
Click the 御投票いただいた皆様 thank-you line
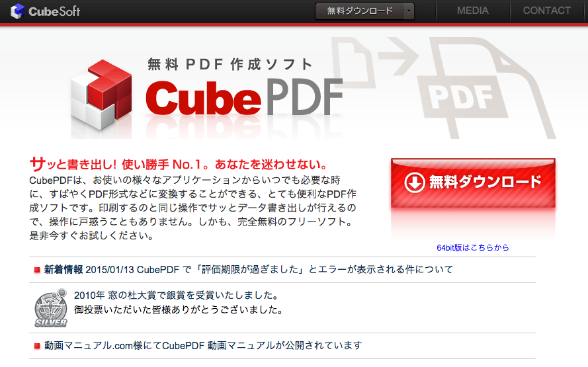178,309
